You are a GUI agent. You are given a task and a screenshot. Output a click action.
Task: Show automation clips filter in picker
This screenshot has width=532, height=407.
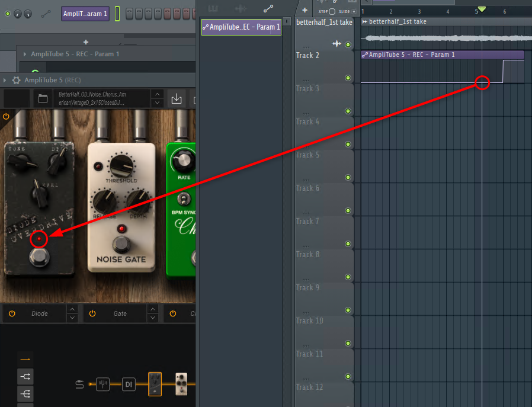268,8
